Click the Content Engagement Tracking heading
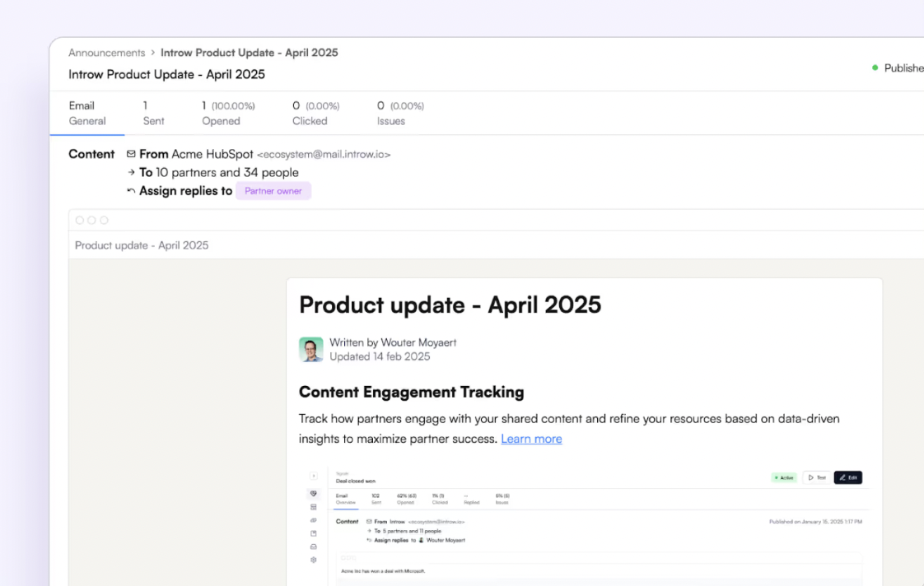Screen dimensions: 924x586 [411, 392]
